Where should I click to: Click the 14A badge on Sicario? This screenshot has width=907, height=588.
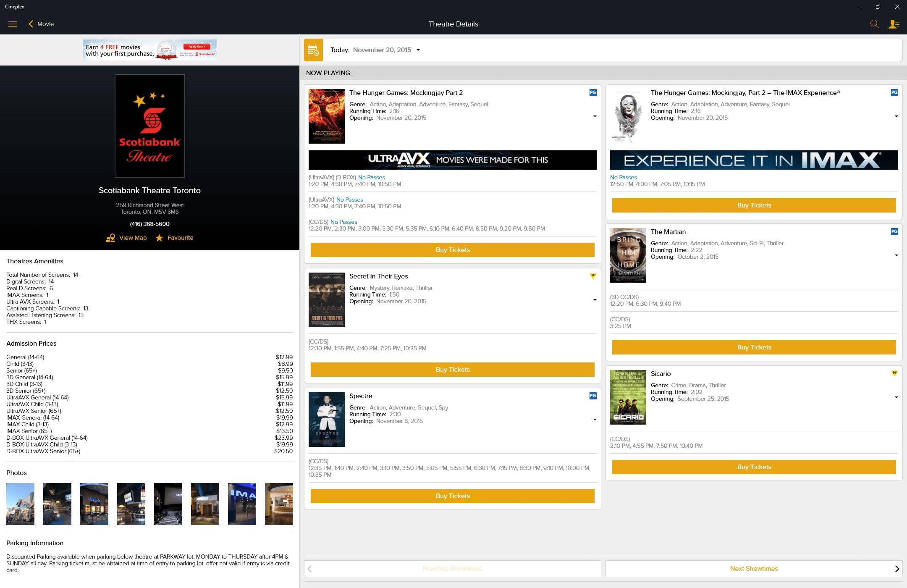(895, 373)
